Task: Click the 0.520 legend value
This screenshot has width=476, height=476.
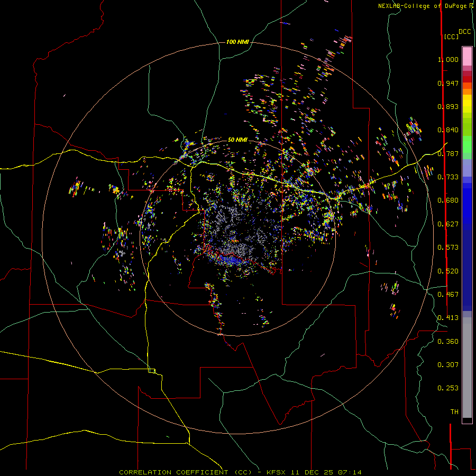Action: [x=448, y=271]
